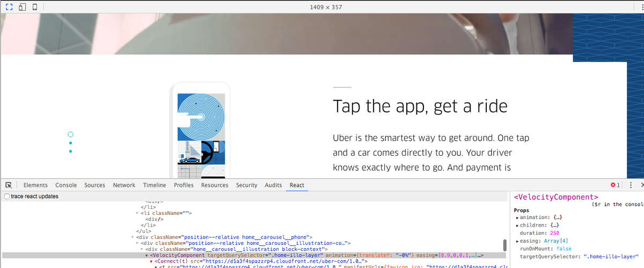Collapse the VelocityComponent tree node
Screen dimensions: 644x268
point(147,255)
